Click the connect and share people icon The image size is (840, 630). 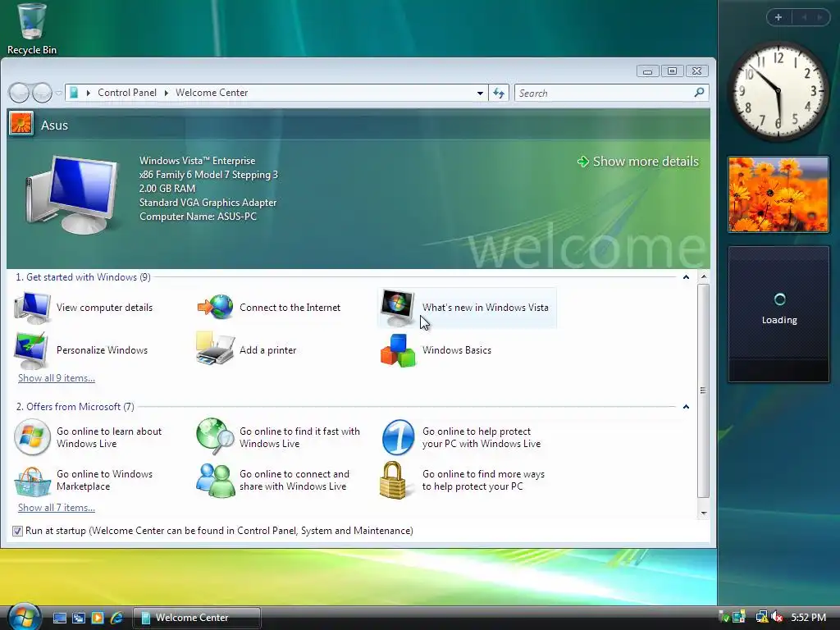coord(216,481)
